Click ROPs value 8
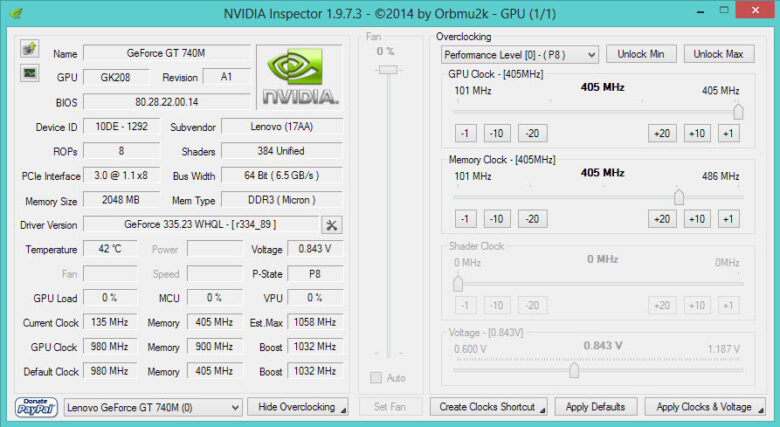The height and width of the screenshot is (427, 780). pos(122,151)
